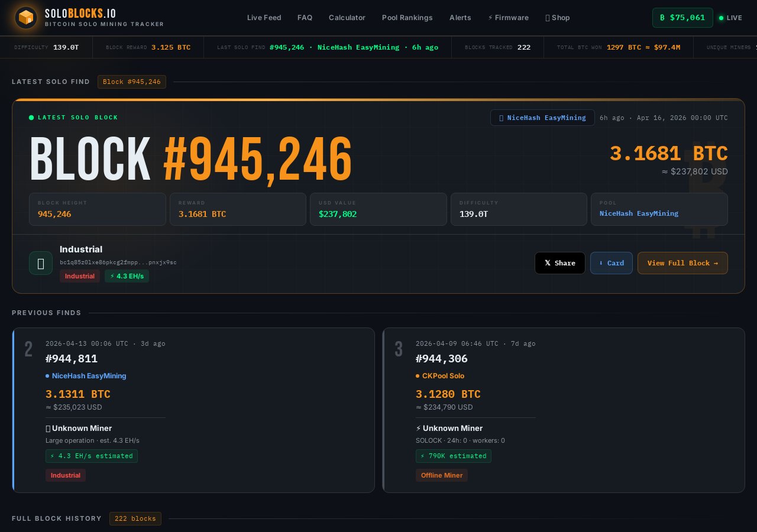Screen dimensions: 757x532
Task: Click the X icon on the Share button
Action: [548, 263]
